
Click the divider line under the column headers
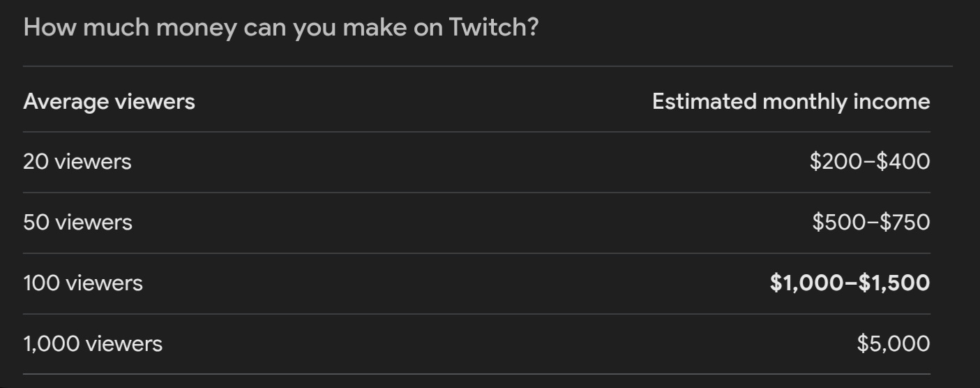[476, 132]
